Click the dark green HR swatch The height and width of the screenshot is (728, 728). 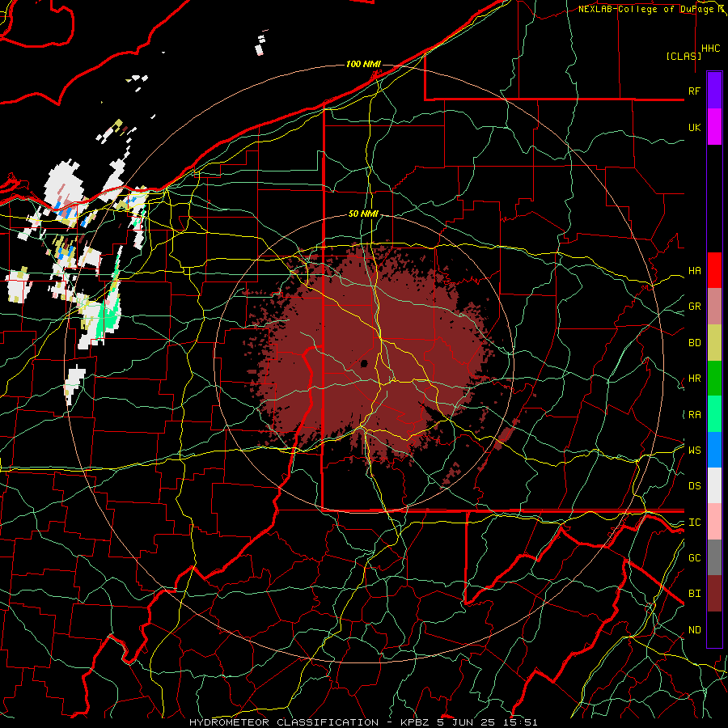point(714,378)
